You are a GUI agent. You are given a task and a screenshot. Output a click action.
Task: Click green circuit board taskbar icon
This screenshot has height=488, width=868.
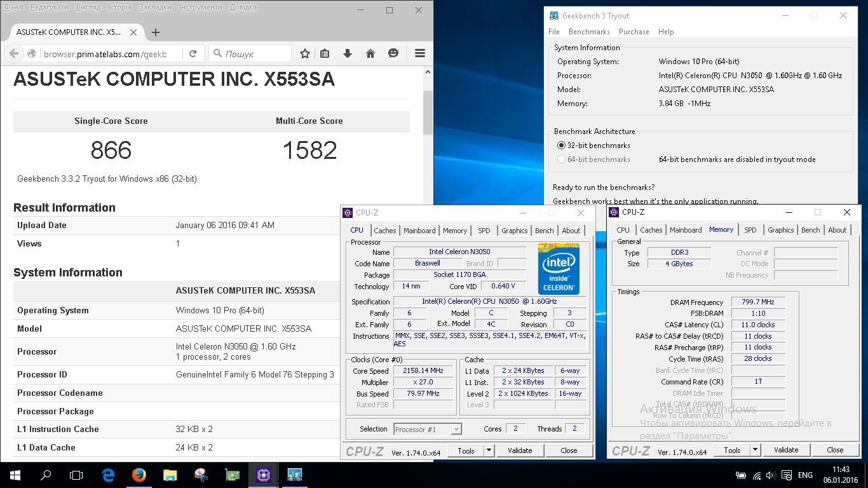pyautogui.click(x=232, y=475)
